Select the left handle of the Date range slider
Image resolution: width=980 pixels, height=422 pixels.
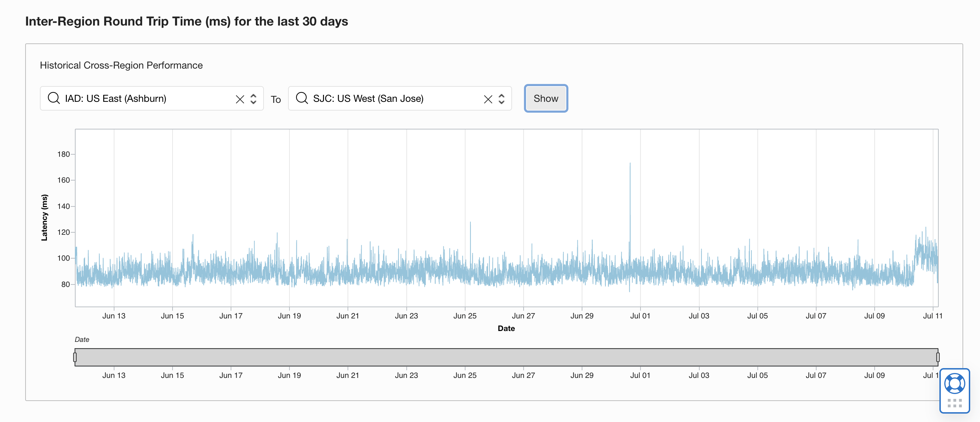tap(75, 357)
